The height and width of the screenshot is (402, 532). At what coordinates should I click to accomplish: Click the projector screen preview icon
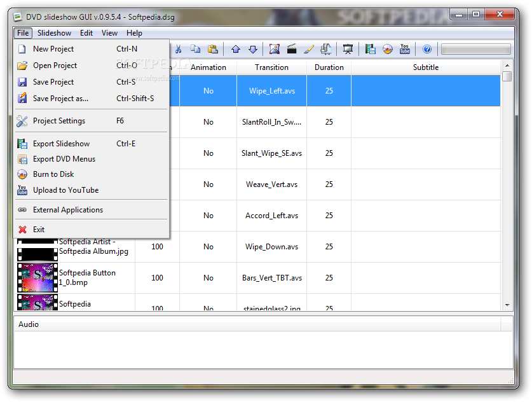[x=348, y=49]
